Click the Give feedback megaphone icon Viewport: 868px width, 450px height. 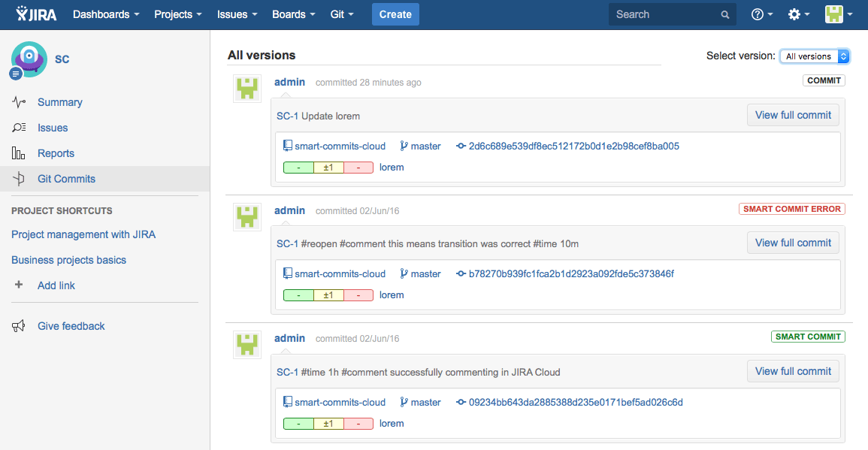pyautogui.click(x=18, y=326)
